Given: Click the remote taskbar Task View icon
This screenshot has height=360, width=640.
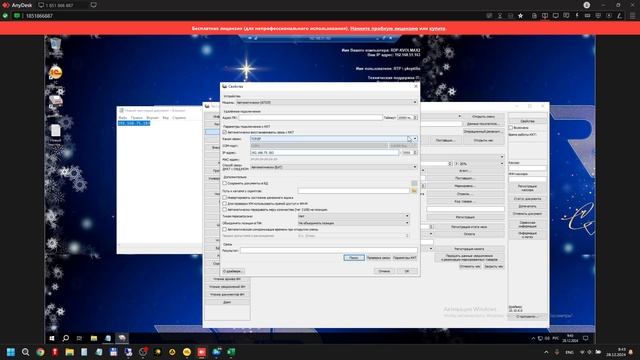Looking at the screenshot, I should [80, 338].
